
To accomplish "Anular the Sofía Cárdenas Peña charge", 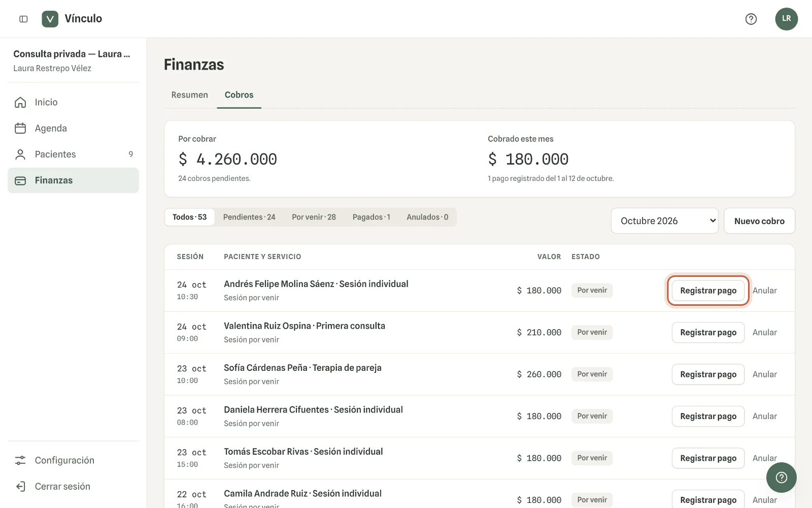I will (764, 374).
